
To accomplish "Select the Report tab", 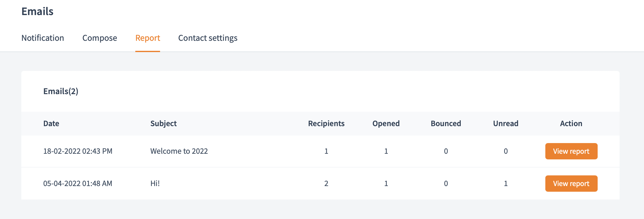I will pyautogui.click(x=148, y=38).
